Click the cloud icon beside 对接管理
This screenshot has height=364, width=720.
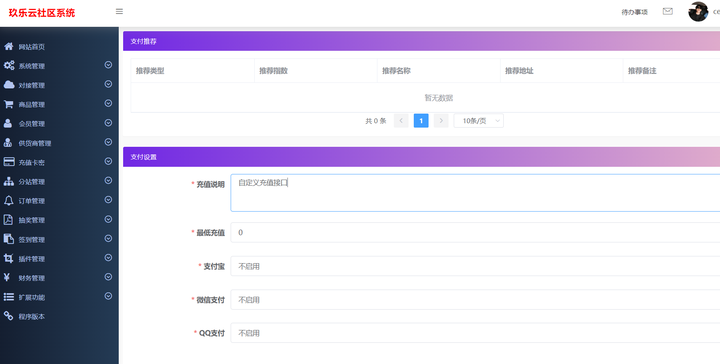click(x=9, y=85)
